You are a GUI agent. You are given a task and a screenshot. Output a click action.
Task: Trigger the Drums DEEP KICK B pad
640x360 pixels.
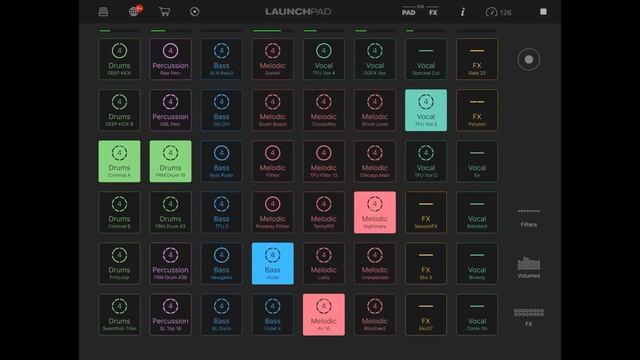119,110
